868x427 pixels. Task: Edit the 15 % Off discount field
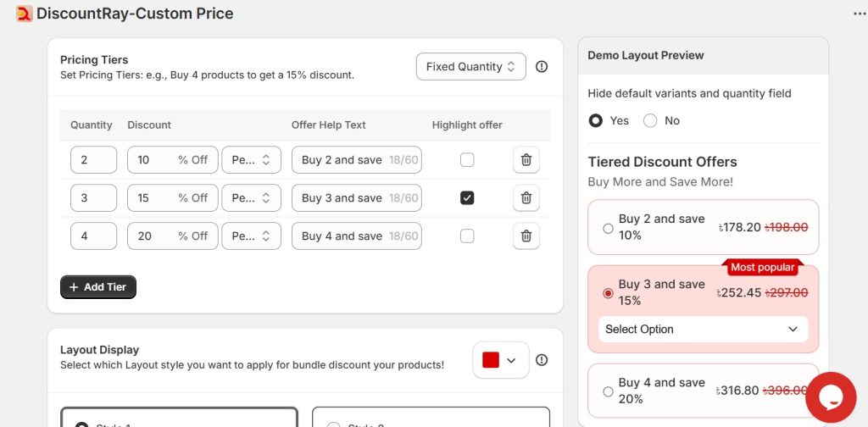[x=173, y=198]
